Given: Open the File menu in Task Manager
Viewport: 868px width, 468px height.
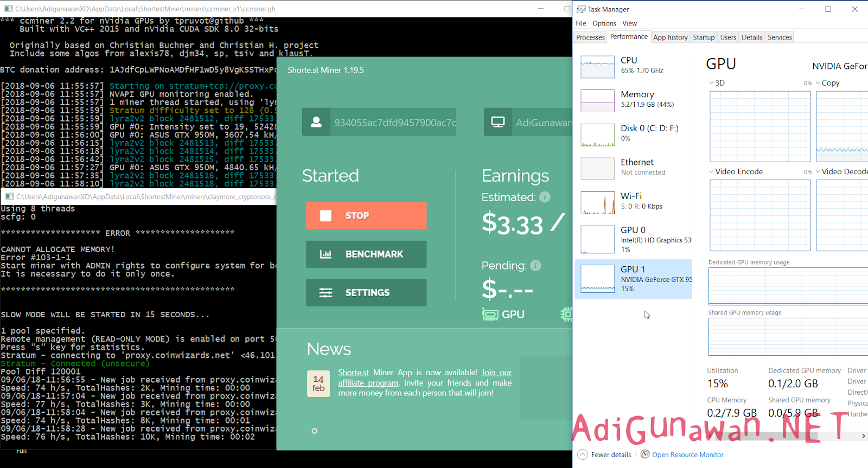Looking at the screenshot, I should coord(581,23).
